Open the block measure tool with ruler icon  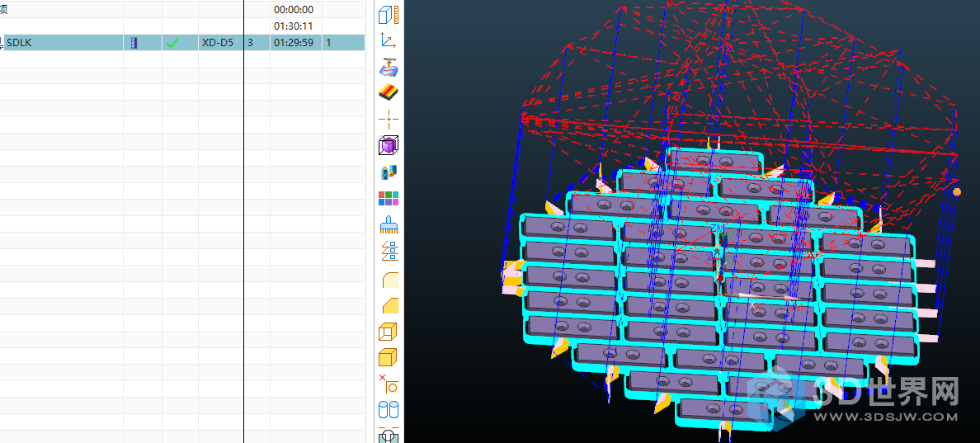389,15
